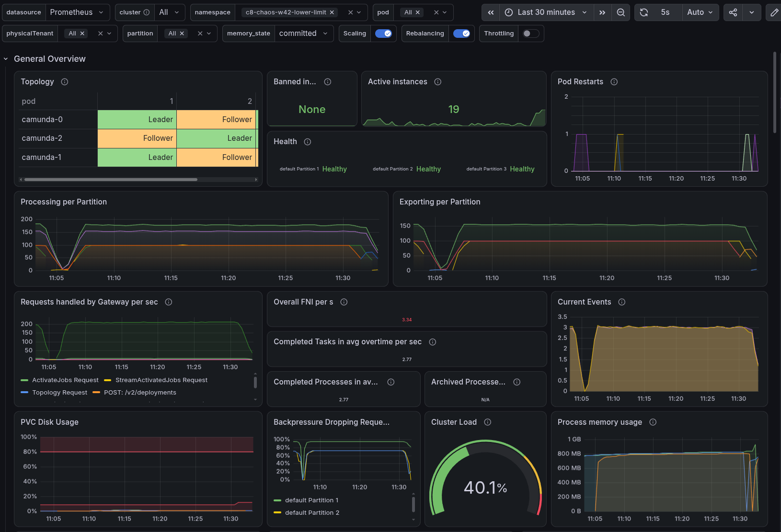Viewport: 781px width, 532px height.
Task: Open the Prometheus datasource dropdown
Action: pyautogui.click(x=77, y=12)
